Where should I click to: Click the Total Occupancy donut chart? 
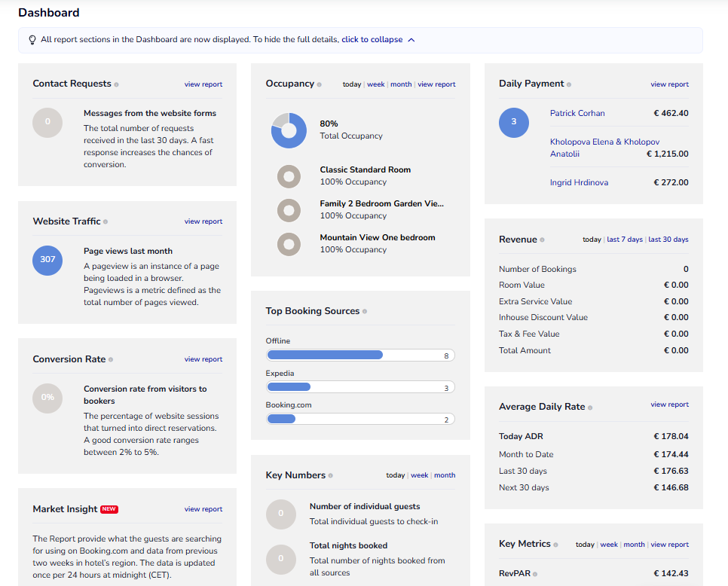click(x=289, y=130)
